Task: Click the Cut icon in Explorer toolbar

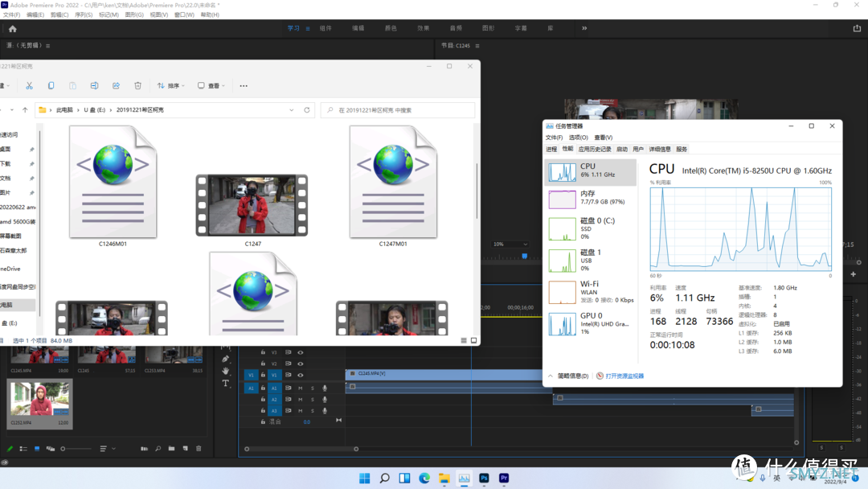Action: pyautogui.click(x=30, y=86)
